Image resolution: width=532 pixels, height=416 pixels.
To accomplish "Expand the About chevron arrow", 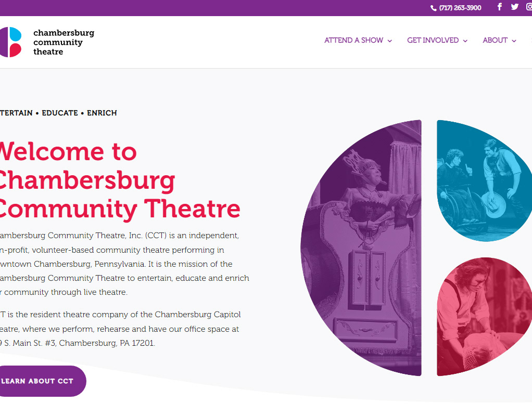I will 514,41.
